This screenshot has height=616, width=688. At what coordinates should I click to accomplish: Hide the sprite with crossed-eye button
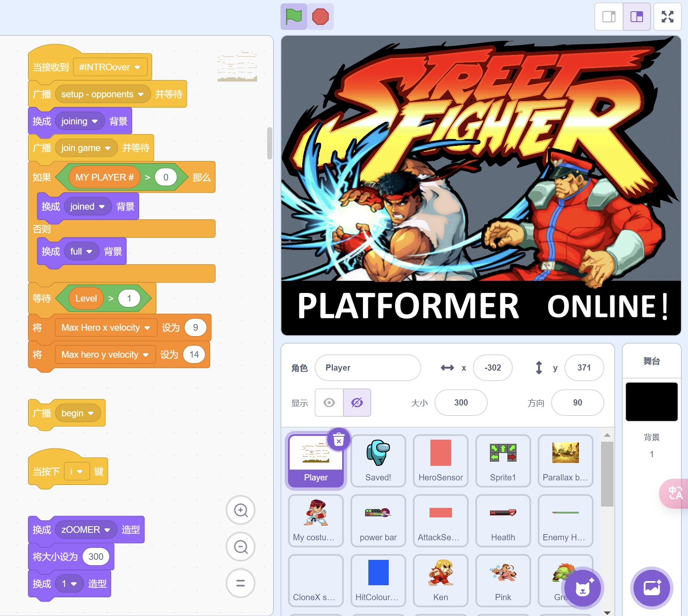pyautogui.click(x=357, y=403)
